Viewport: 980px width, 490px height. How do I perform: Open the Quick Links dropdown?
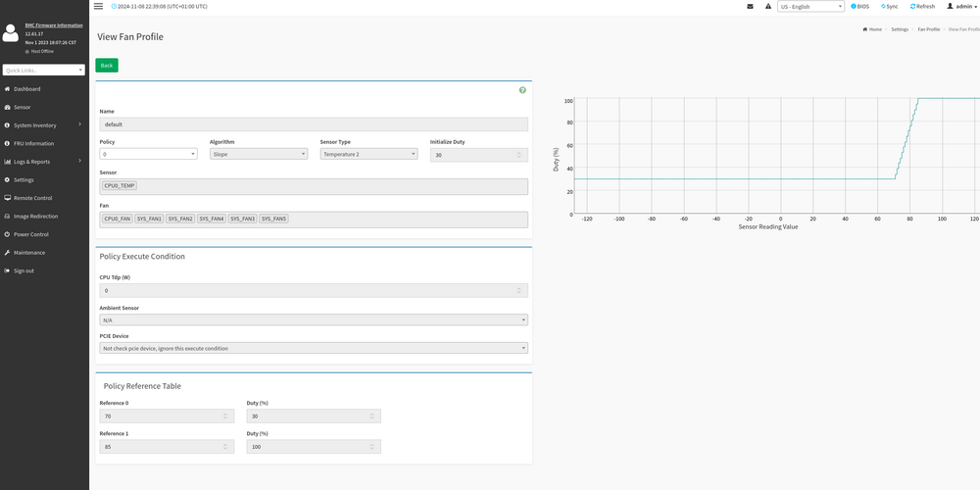43,70
